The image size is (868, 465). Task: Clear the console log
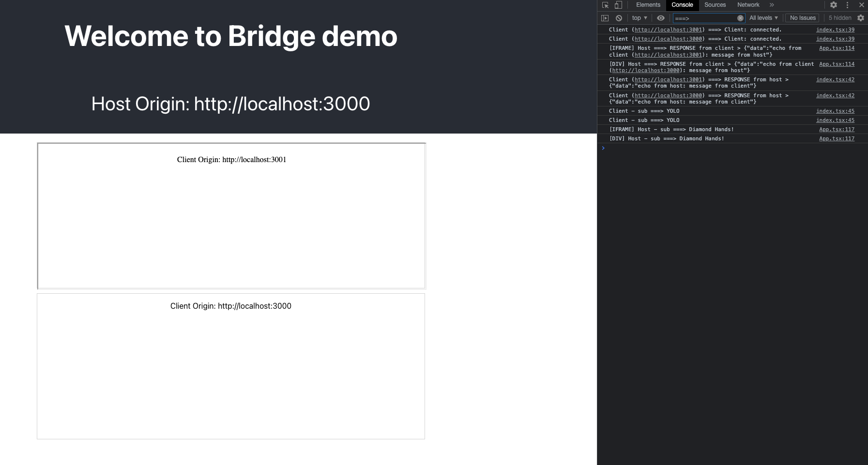click(619, 18)
